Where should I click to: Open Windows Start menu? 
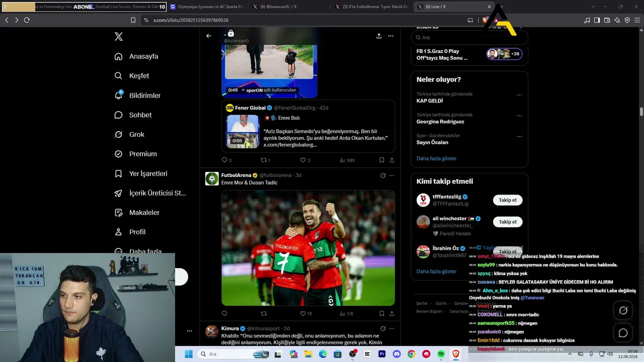189,354
